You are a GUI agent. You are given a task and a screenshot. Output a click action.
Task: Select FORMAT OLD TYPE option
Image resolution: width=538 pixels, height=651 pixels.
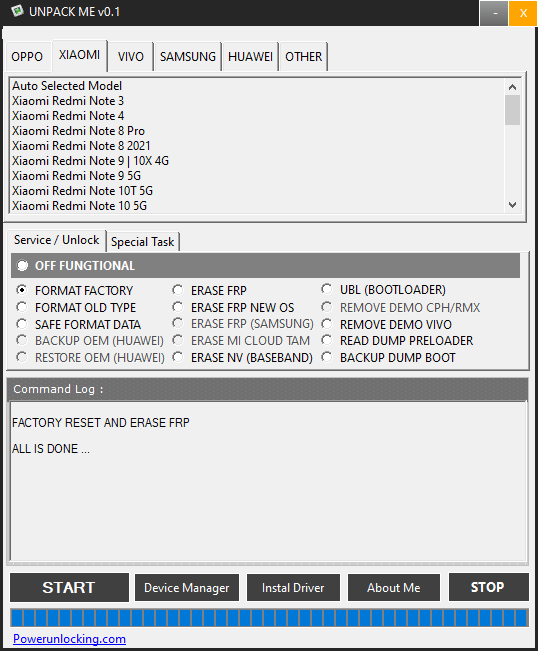pos(22,307)
